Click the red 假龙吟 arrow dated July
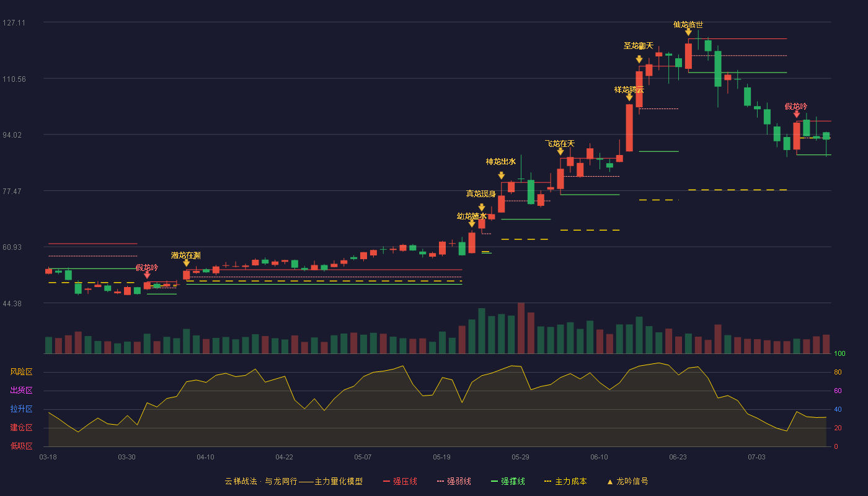This screenshot has width=868, height=496. pyautogui.click(x=797, y=114)
